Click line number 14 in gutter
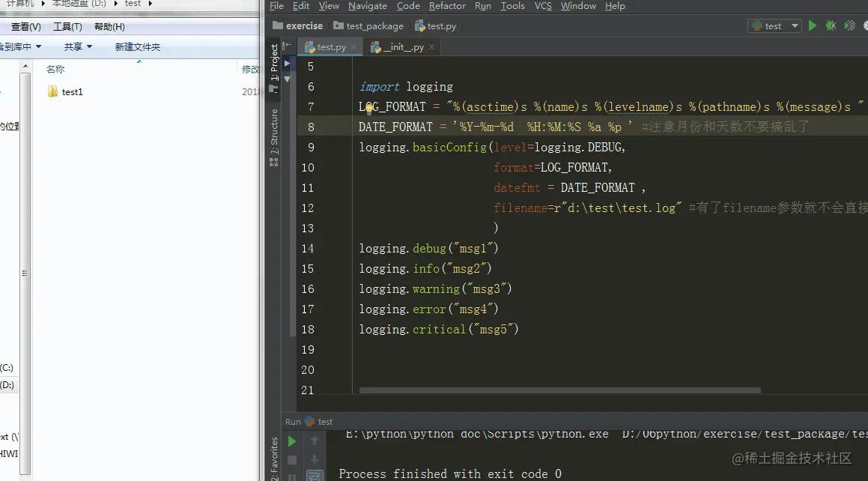Image resolution: width=868 pixels, height=481 pixels. (307, 249)
